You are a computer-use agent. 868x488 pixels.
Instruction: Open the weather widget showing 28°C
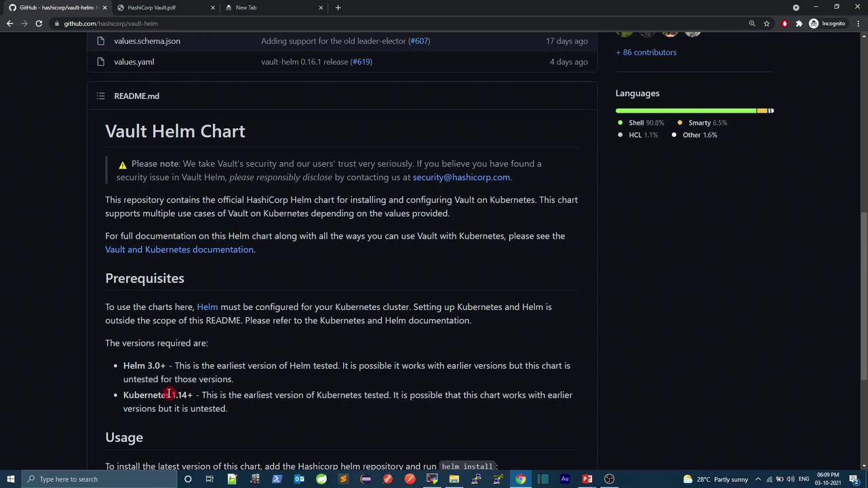click(715, 479)
